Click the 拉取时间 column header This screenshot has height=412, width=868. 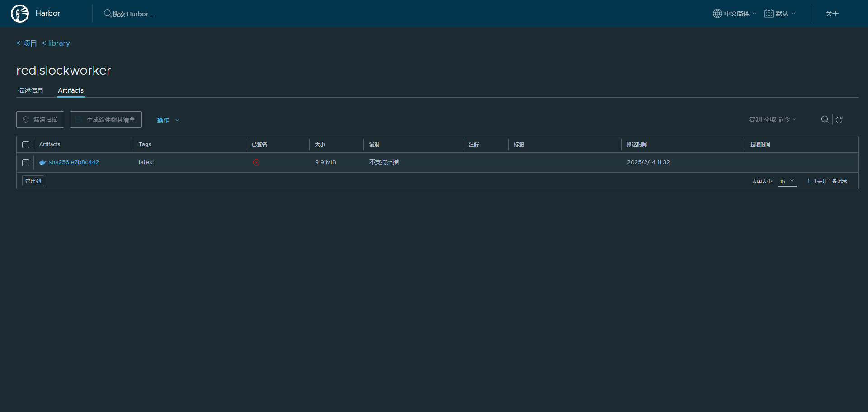point(760,144)
